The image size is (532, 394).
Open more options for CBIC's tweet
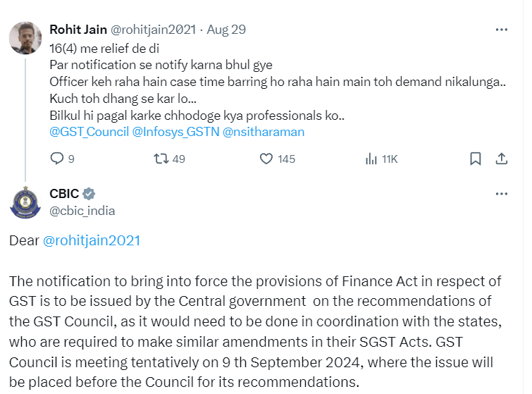tap(501, 194)
